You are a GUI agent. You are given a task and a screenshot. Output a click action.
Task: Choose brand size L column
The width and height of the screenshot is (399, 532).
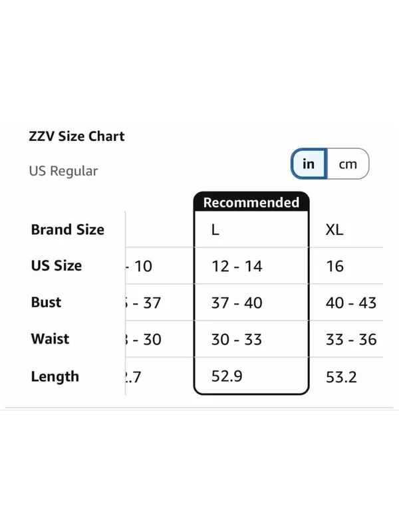(x=215, y=230)
